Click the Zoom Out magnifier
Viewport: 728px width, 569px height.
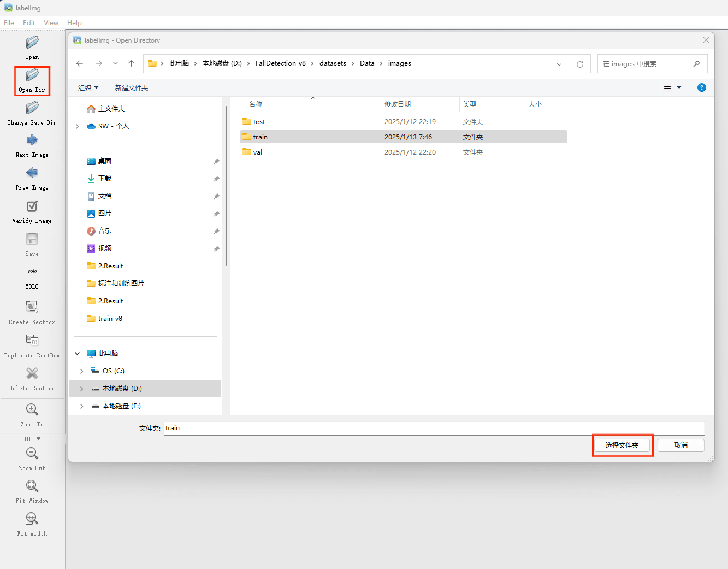pos(32,453)
